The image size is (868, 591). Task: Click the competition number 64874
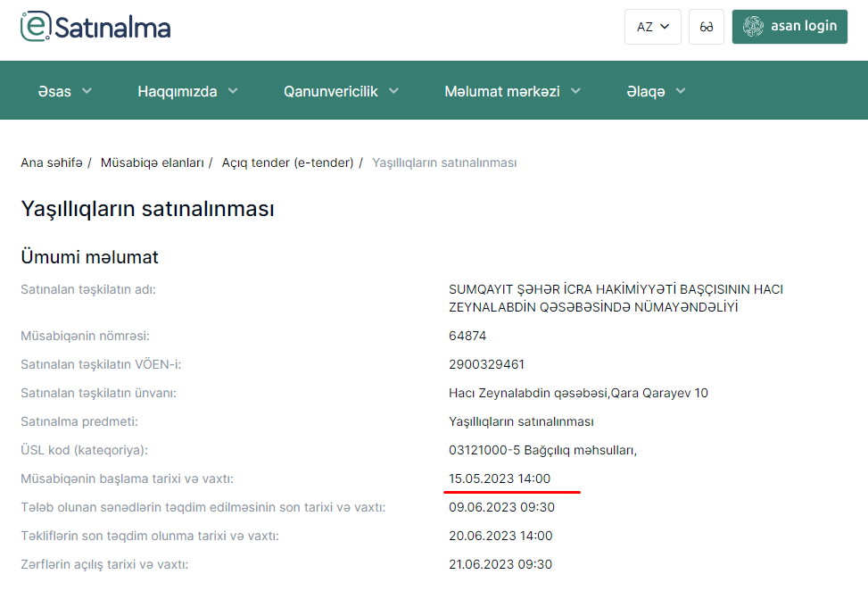pos(467,336)
